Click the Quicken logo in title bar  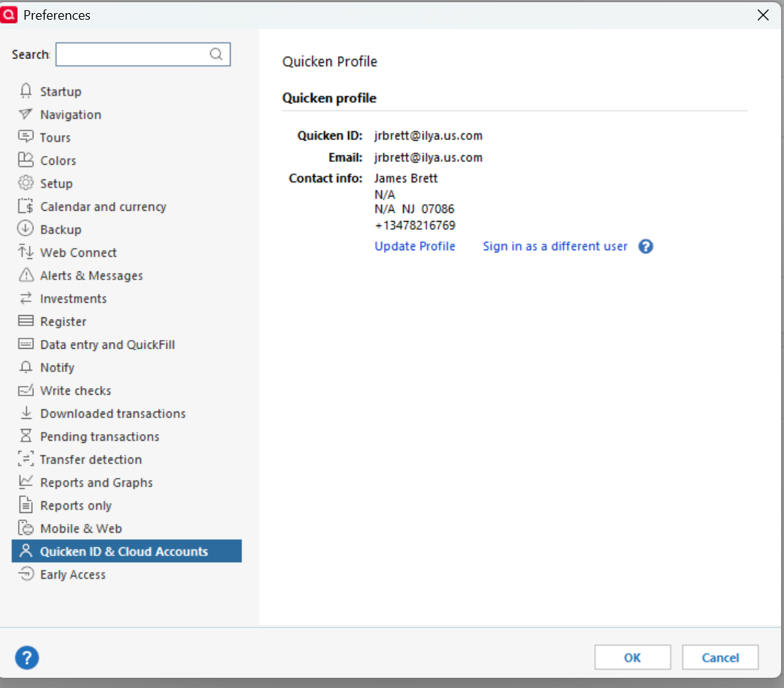point(9,15)
